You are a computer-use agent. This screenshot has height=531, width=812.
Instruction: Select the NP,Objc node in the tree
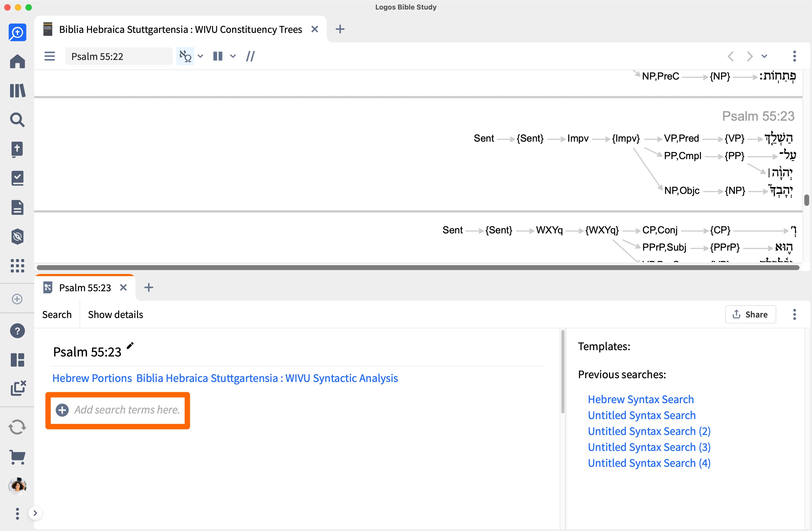[682, 190]
